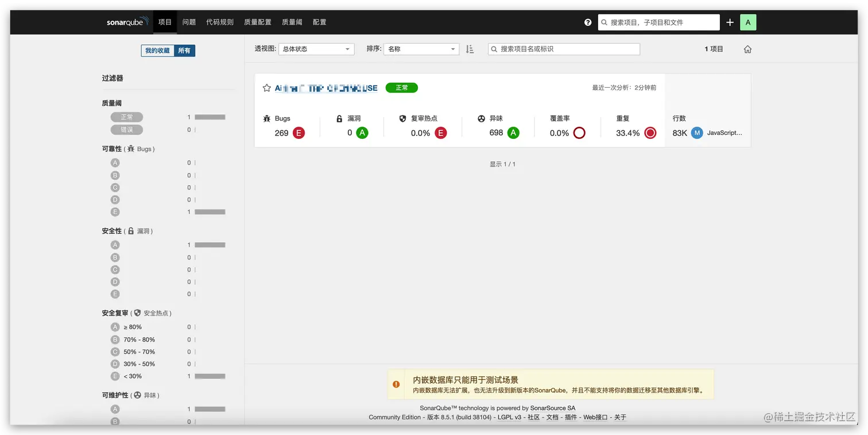Click the green 正常 status badge

click(x=401, y=88)
